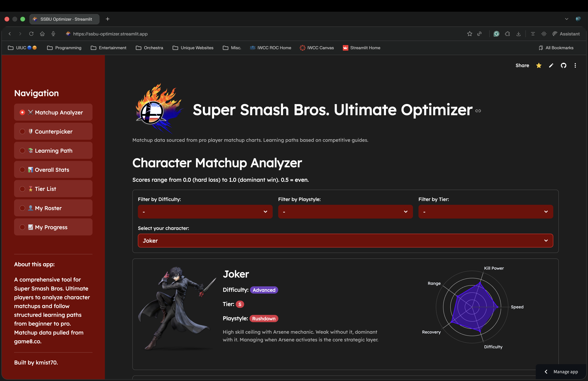Select the Overall Stats radio option

53,170
